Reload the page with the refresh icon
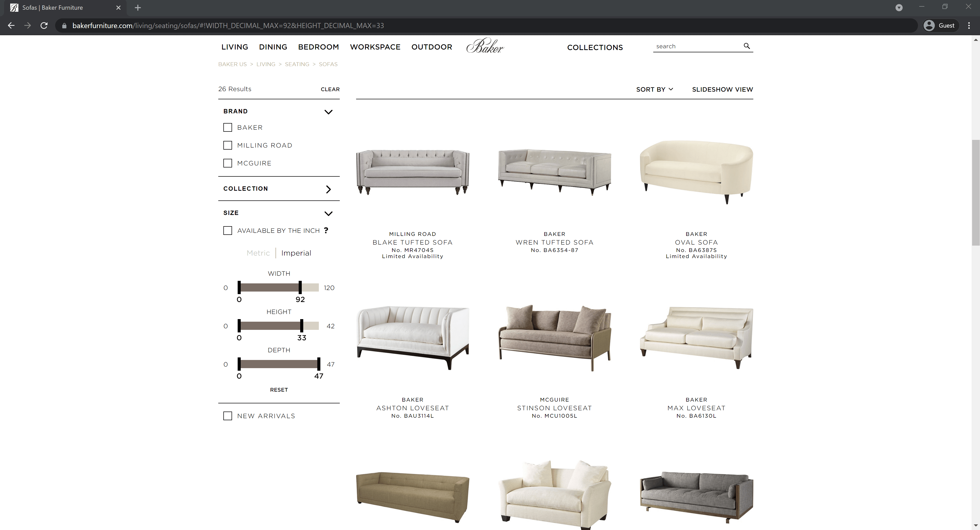This screenshot has height=530, width=980. pos(44,26)
